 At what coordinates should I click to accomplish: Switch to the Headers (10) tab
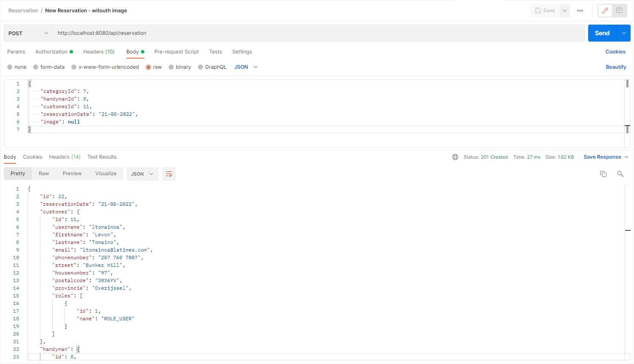99,51
